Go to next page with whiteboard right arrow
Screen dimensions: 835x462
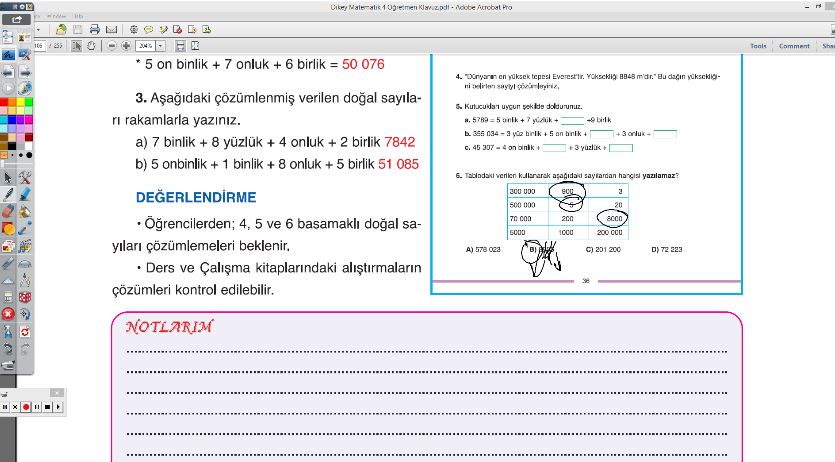(24, 72)
